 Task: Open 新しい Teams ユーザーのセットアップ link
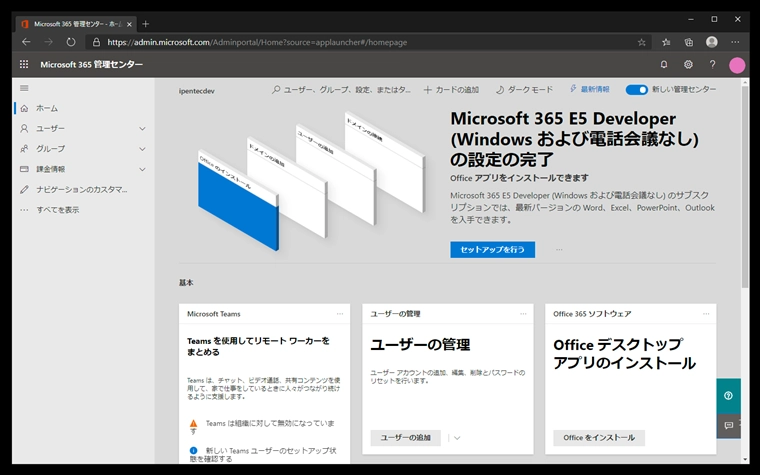(262, 454)
